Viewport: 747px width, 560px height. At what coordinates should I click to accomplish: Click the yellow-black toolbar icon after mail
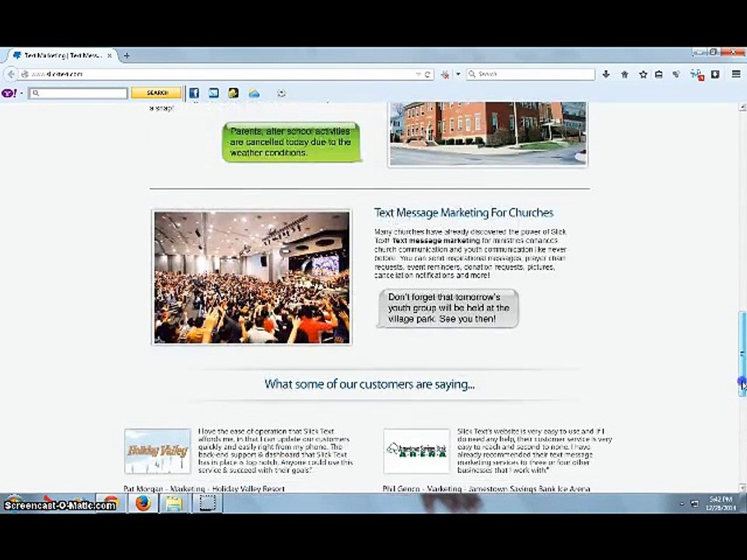pos(233,93)
